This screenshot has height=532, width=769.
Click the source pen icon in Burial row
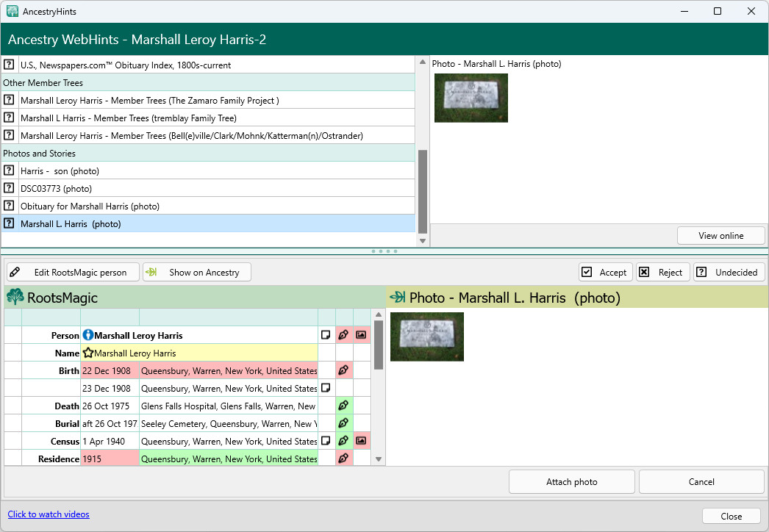coord(344,423)
